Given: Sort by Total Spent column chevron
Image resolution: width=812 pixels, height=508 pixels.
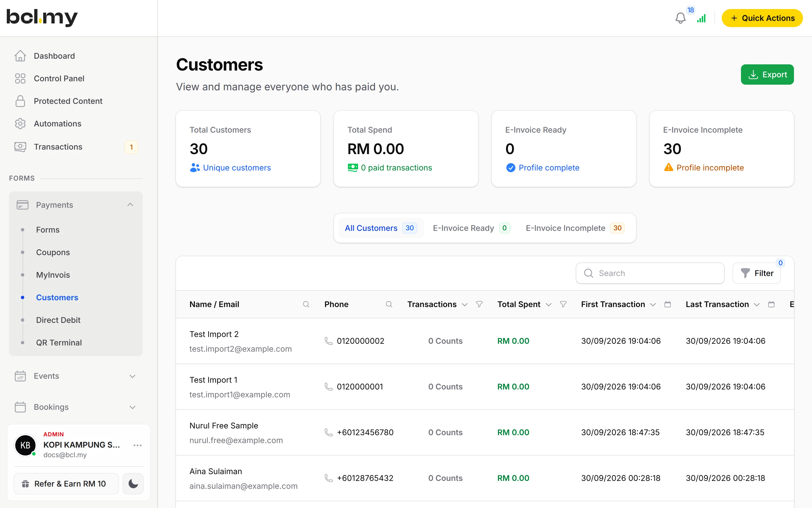Looking at the screenshot, I should tap(549, 305).
